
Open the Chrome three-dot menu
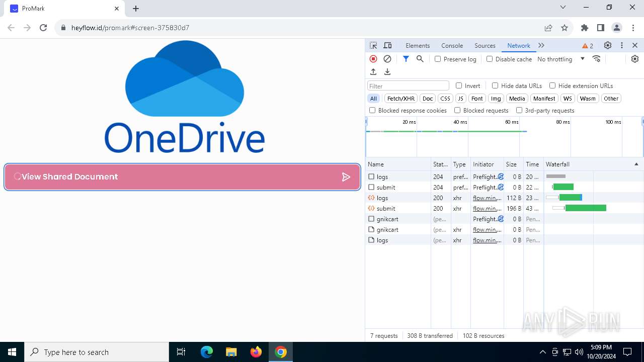633,28
